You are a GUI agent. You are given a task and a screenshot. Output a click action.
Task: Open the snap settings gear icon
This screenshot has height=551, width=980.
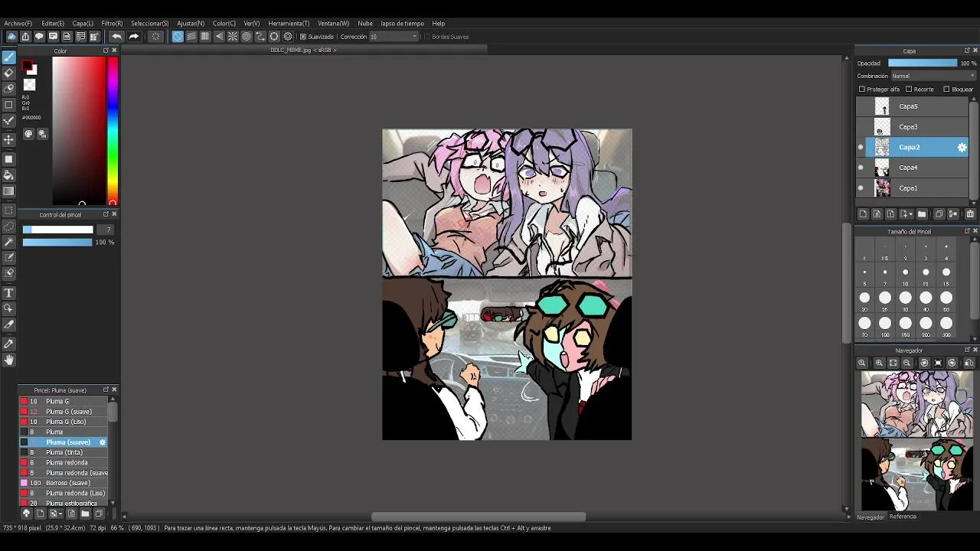[288, 37]
